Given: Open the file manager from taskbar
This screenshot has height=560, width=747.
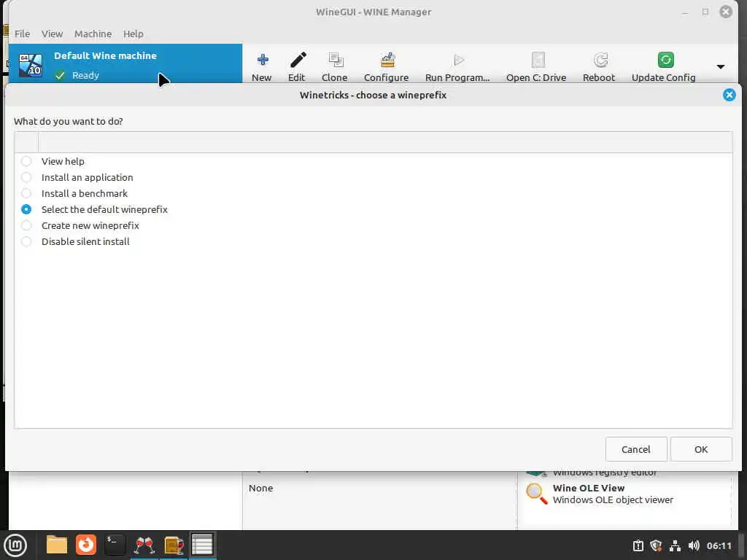Looking at the screenshot, I should tap(57, 545).
